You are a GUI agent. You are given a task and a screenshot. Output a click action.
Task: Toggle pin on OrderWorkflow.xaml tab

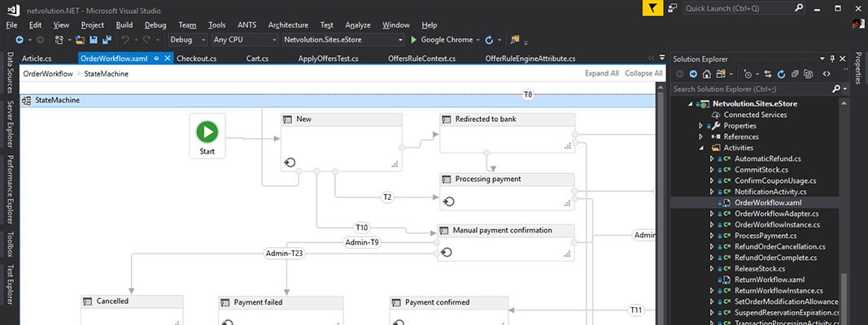click(x=156, y=58)
